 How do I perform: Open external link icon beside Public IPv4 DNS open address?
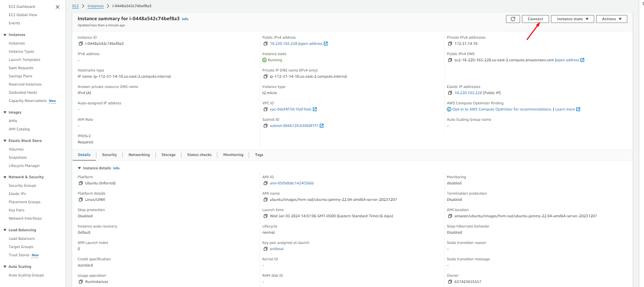(582, 60)
